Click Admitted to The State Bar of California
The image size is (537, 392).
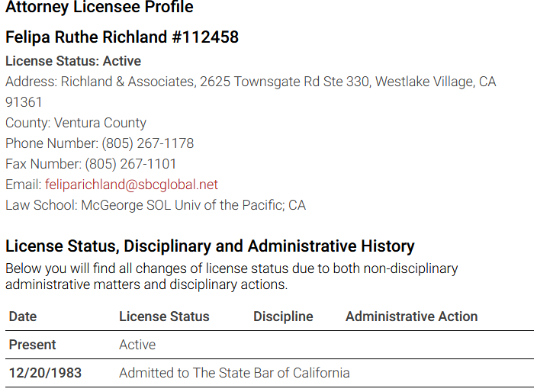pos(234,373)
